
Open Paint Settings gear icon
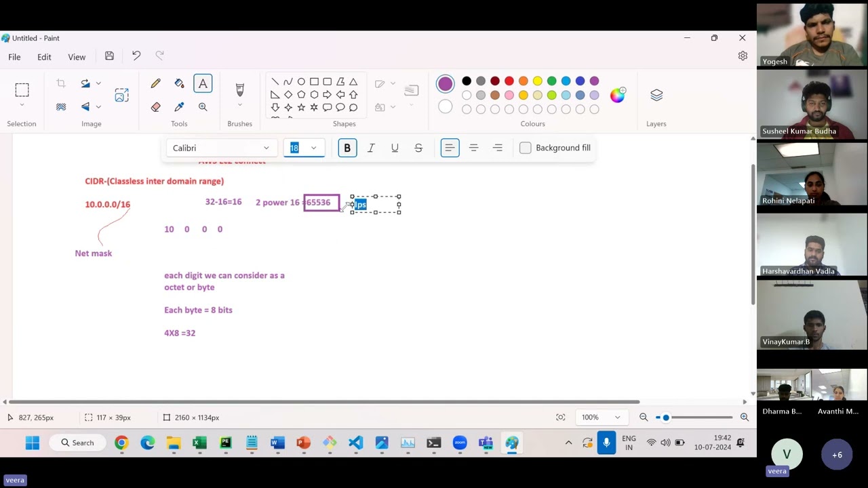tap(743, 56)
